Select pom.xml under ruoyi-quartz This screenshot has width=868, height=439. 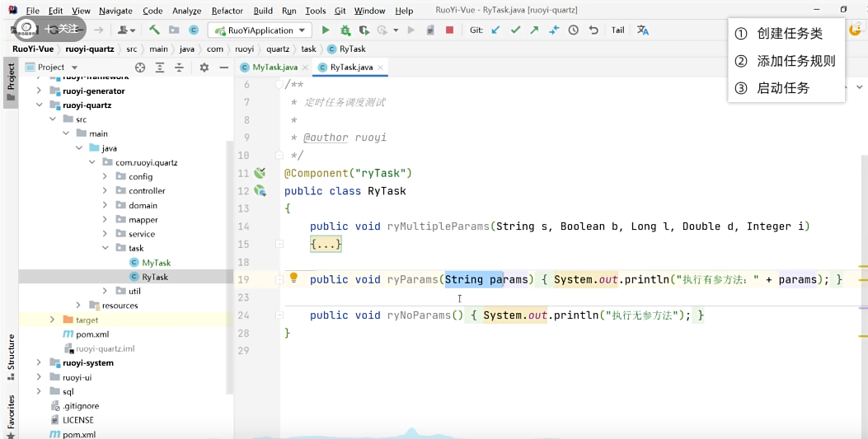click(x=92, y=334)
